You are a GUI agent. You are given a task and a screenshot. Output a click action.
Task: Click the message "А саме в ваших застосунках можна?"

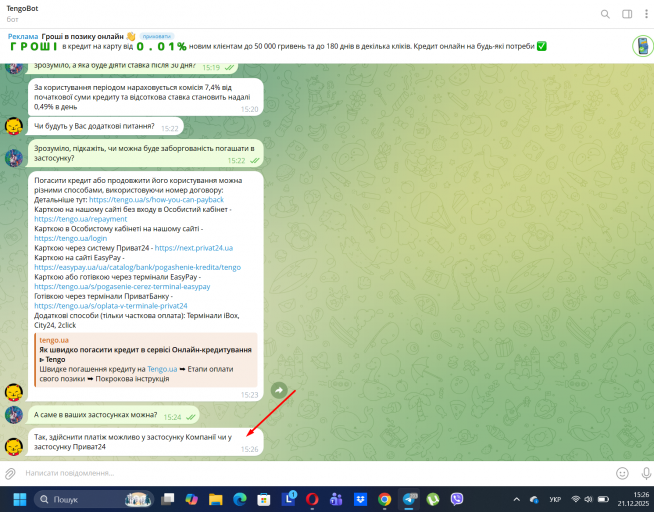(x=113, y=415)
